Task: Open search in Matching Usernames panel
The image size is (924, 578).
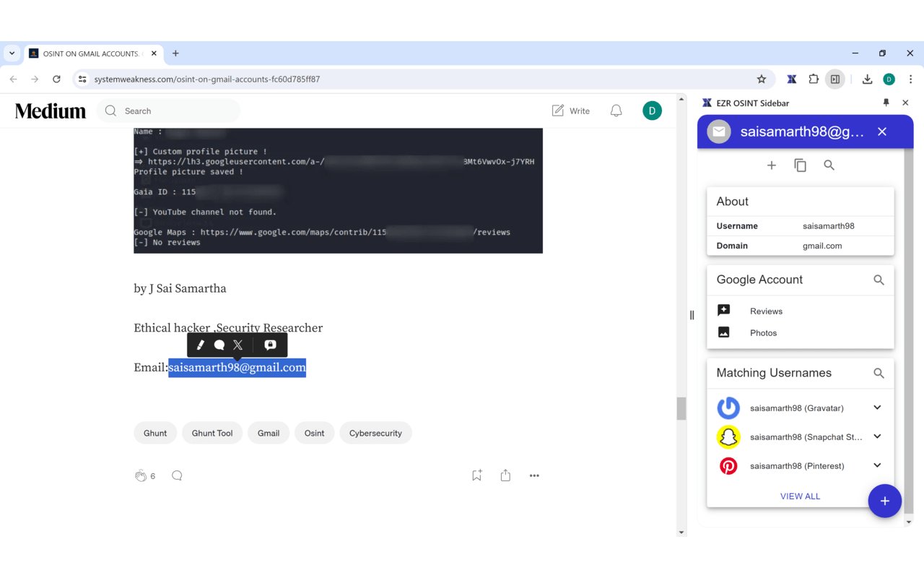Action: point(879,373)
